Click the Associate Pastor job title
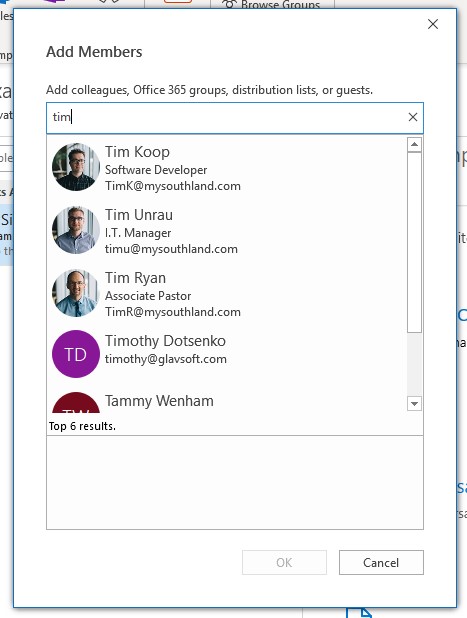The image size is (467, 618). point(148,296)
